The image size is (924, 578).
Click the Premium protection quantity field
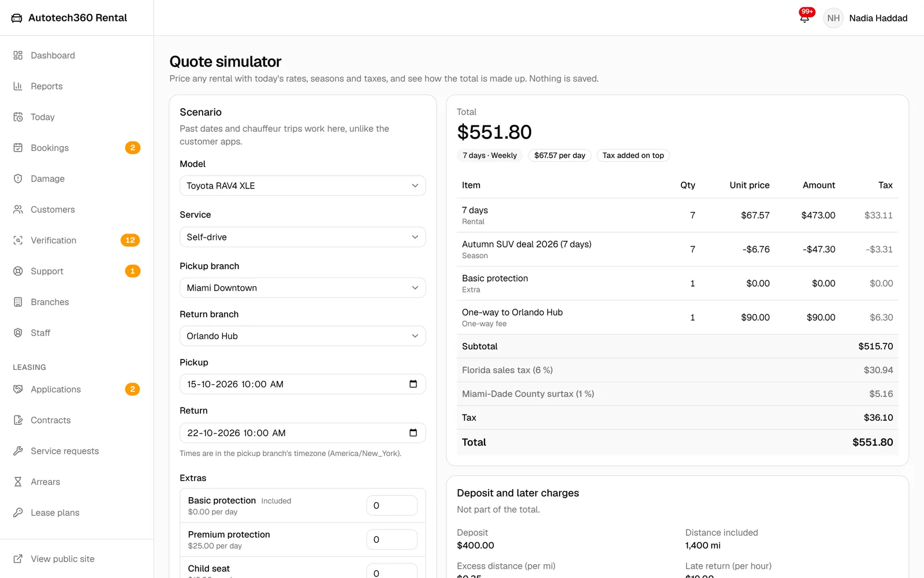[x=392, y=539]
